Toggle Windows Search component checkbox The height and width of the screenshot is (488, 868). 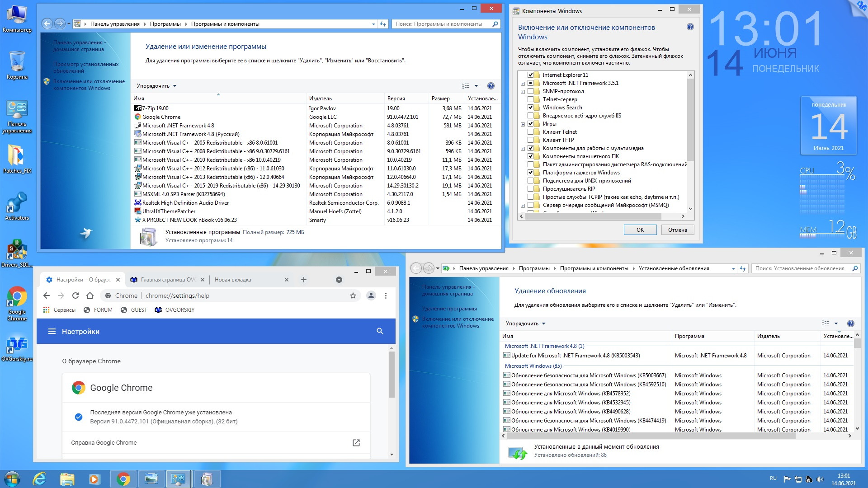531,108
